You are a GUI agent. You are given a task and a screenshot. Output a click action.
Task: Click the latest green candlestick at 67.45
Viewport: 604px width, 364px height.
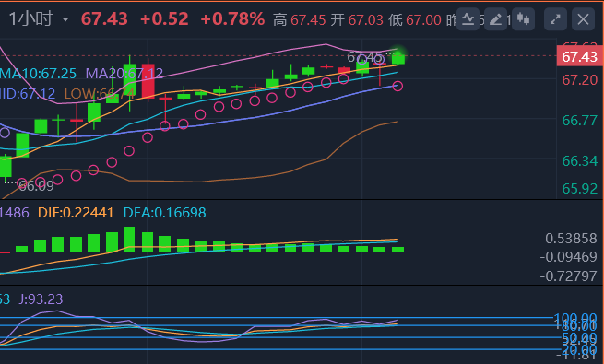[x=398, y=58]
